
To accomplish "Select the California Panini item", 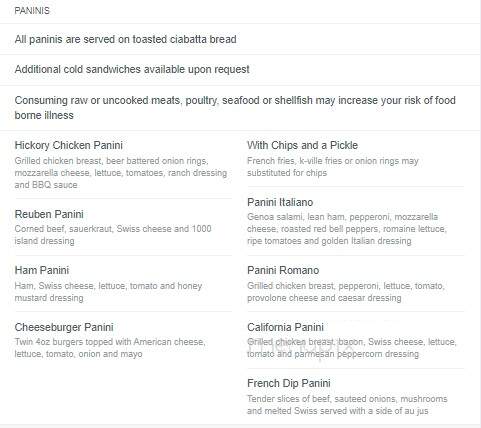I will click(285, 327).
